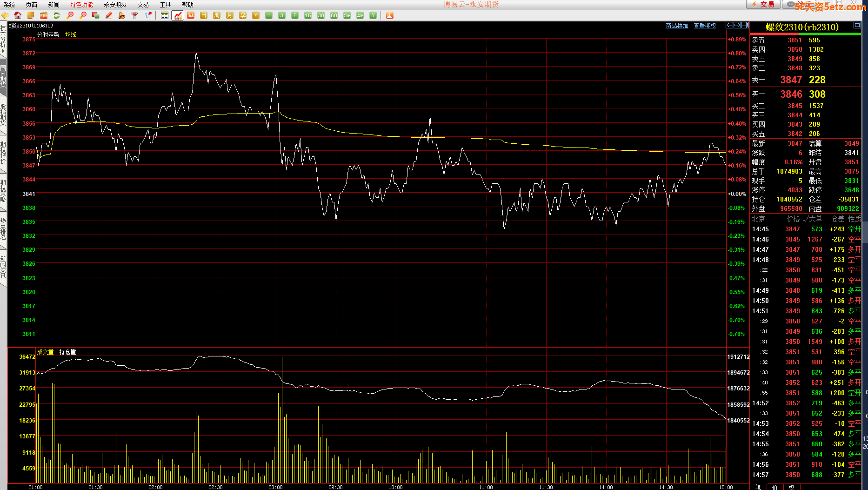868x490 pixels.
Task: Select the 30-minute period icon
Action: [321, 15]
